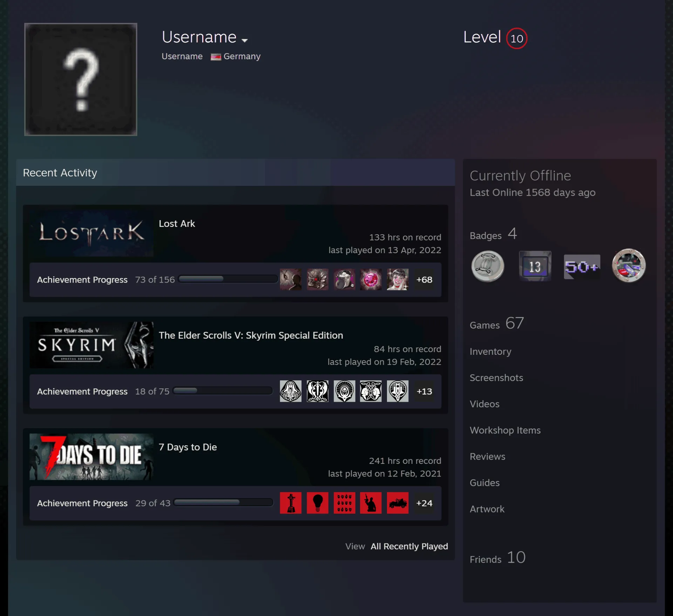Open All Recently Played link

(x=409, y=546)
